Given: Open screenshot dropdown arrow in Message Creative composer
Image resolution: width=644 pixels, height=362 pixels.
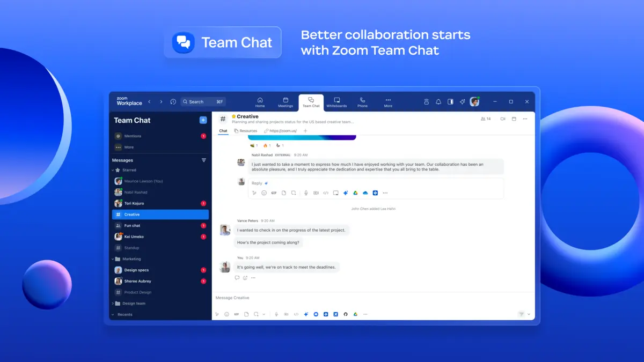Looking at the screenshot, I should click(x=264, y=314).
